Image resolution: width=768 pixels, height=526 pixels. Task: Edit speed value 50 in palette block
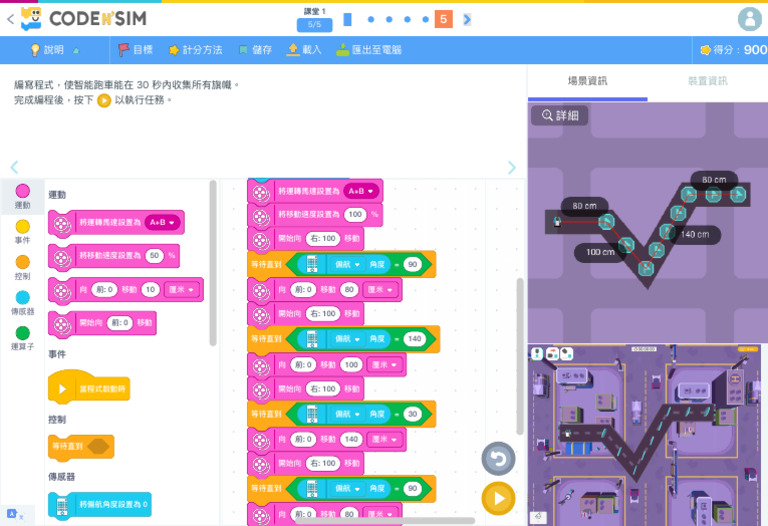click(154, 256)
